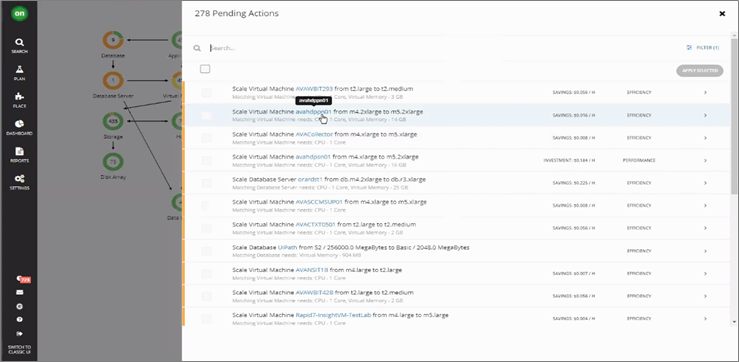Open the Rapid7-InsightVM-TestLab link

pos(333,315)
